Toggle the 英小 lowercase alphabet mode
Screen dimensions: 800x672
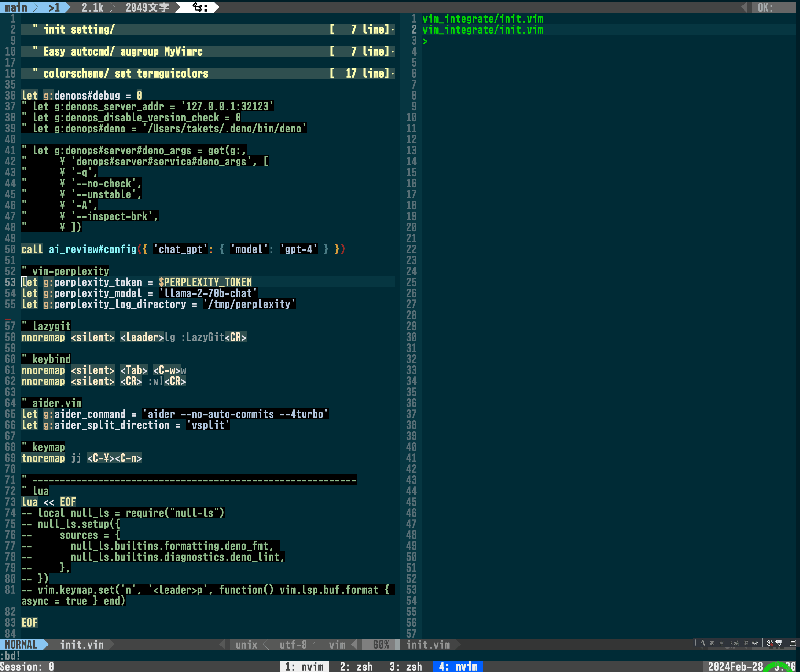point(755,643)
